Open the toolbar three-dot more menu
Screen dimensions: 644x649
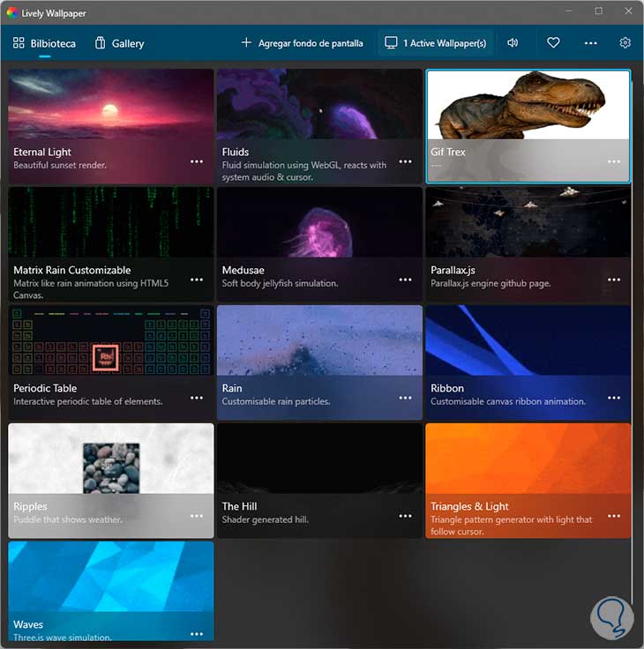click(590, 43)
